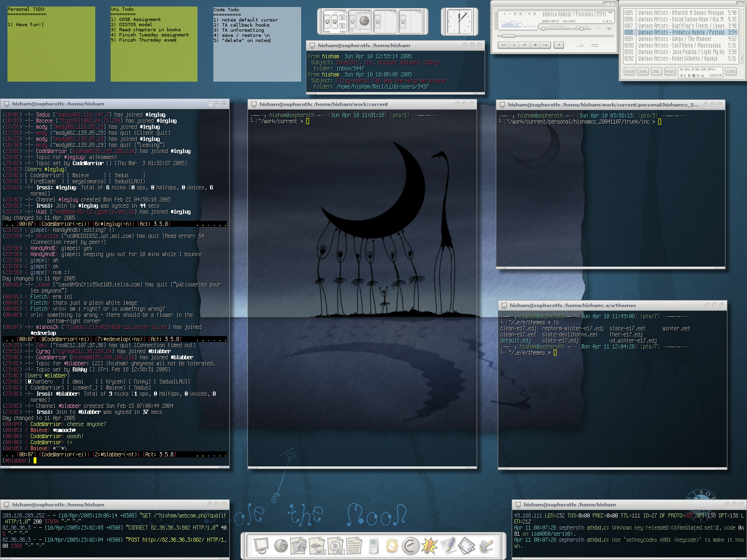Click terminal icon in work/current window title bar

(254, 104)
